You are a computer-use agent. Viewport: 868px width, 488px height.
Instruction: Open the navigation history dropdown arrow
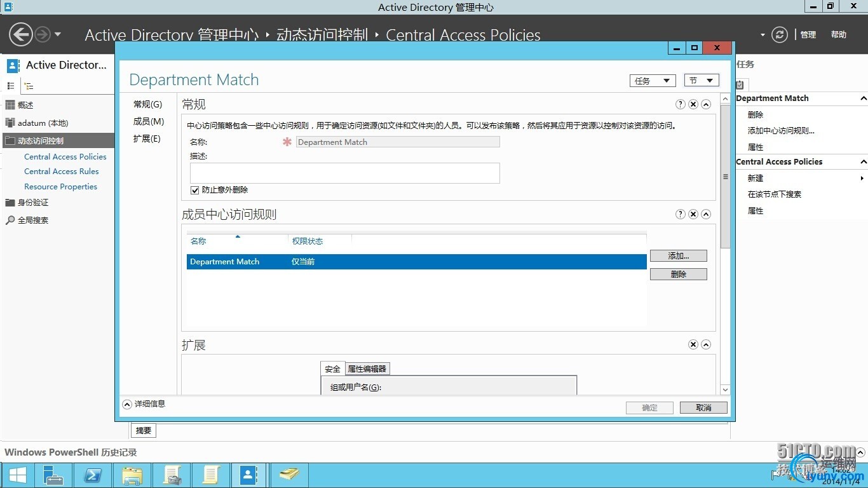click(58, 34)
